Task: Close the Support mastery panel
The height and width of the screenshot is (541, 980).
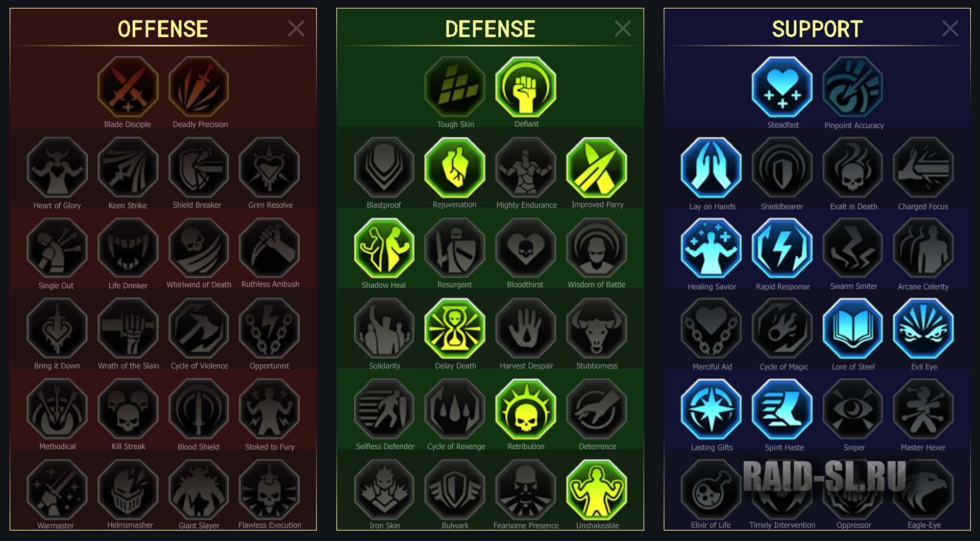Action: point(950,29)
